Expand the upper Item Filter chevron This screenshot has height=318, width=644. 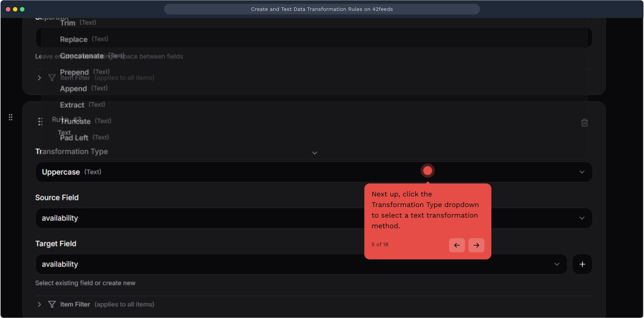39,78
